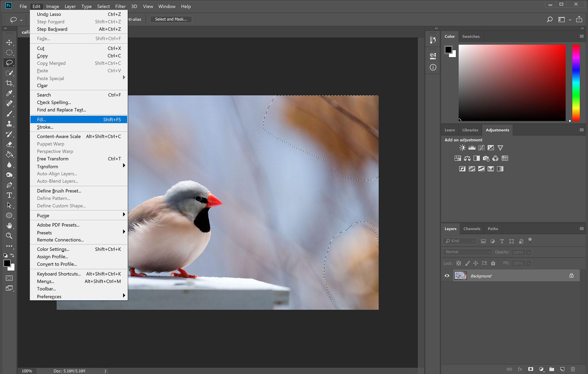The image size is (588, 374).
Task: Select the Lasso tool in toolbar
Action: tap(9, 63)
